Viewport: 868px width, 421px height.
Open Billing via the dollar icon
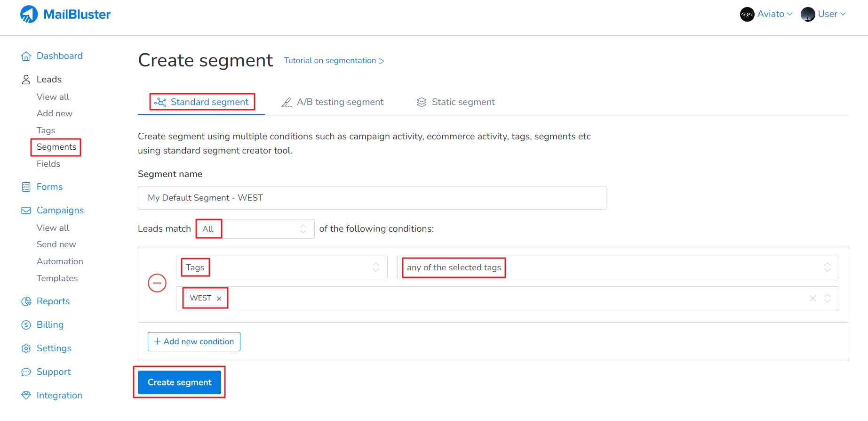pyautogui.click(x=26, y=325)
